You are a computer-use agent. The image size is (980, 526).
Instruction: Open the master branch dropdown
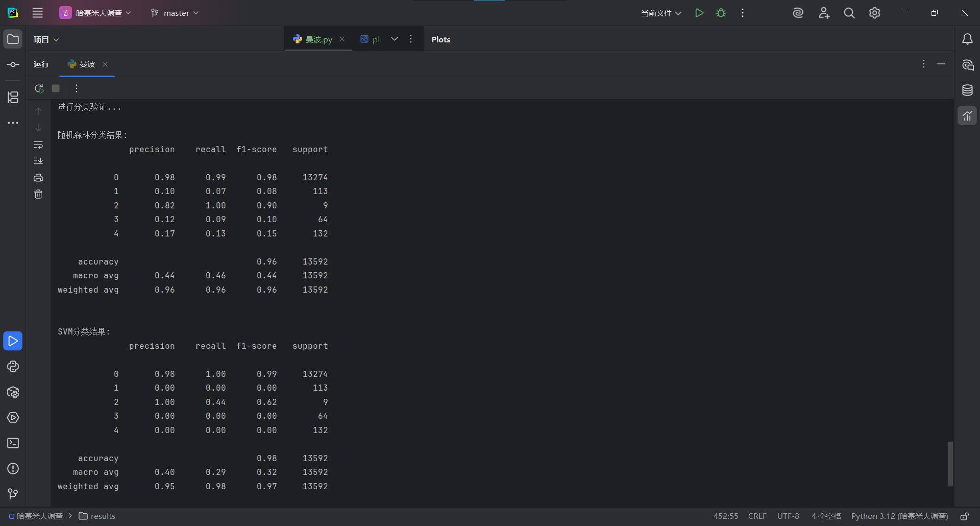tap(175, 13)
